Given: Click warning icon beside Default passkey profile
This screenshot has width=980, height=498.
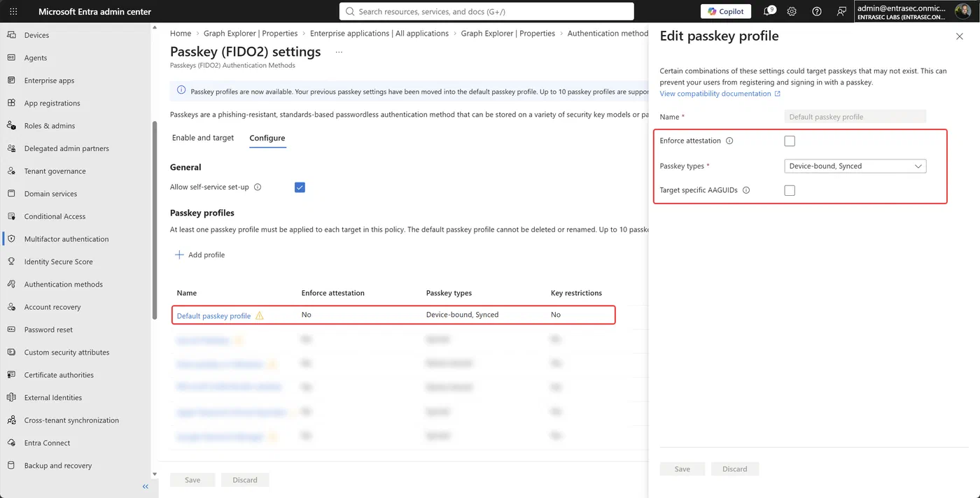Looking at the screenshot, I should pyautogui.click(x=260, y=315).
